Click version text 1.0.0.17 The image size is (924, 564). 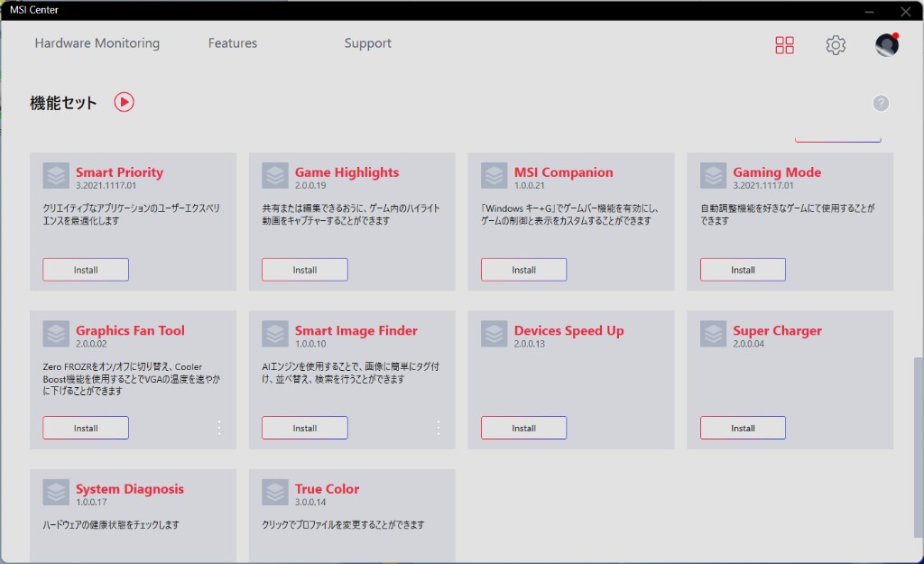[91, 502]
